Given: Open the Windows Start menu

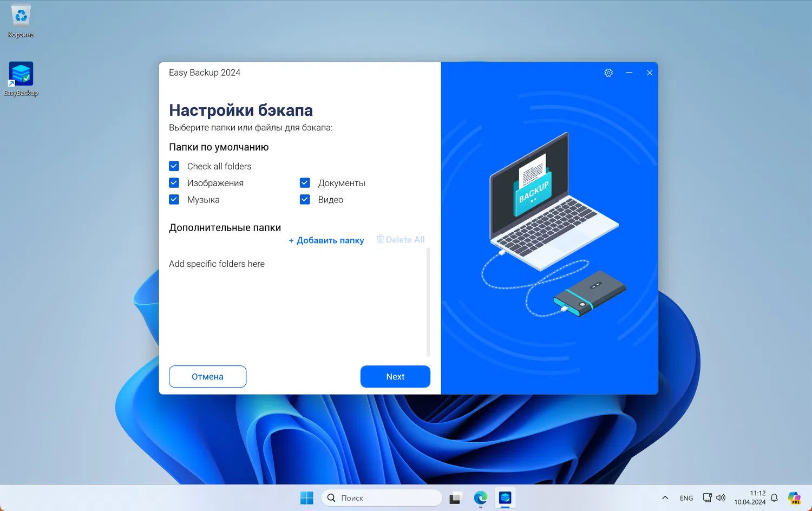Looking at the screenshot, I should coord(307,497).
